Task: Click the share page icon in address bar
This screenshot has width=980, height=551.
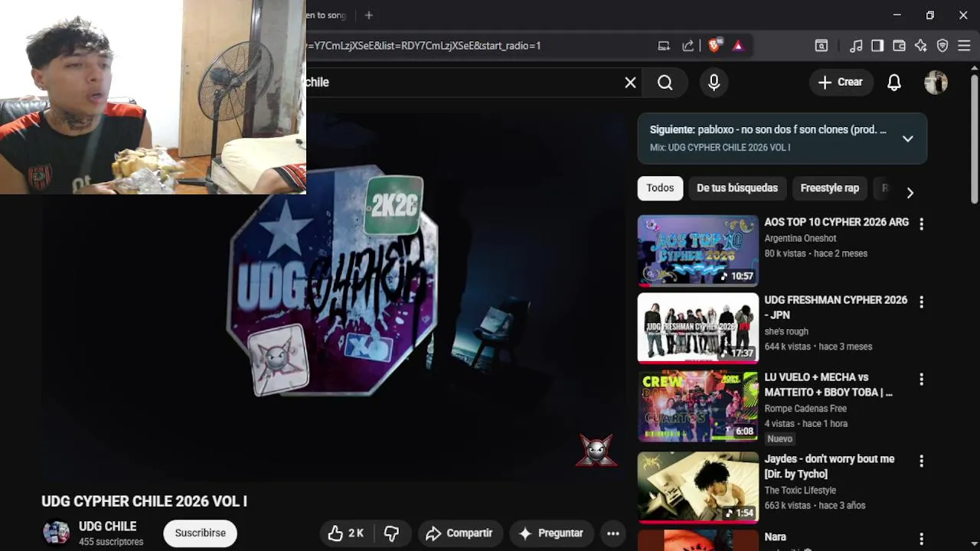Action: click(x=688, y=46)
